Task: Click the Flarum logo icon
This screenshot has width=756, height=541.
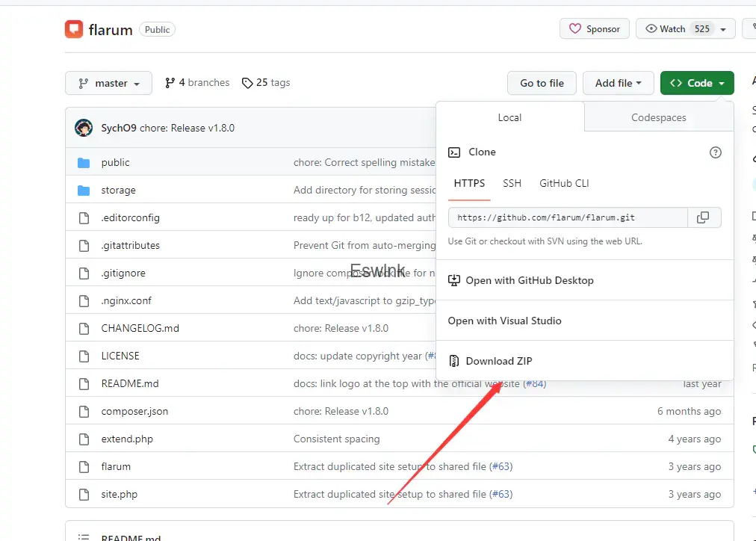Action: (x=74, y=29)
